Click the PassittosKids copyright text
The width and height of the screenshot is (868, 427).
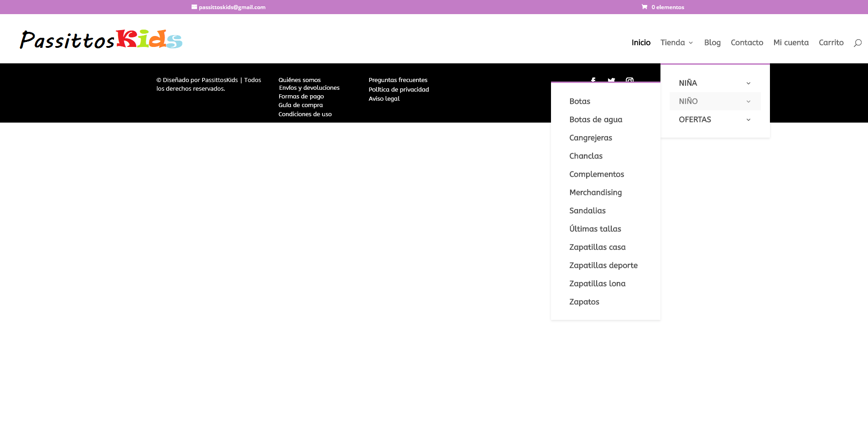tap(209, 84)
